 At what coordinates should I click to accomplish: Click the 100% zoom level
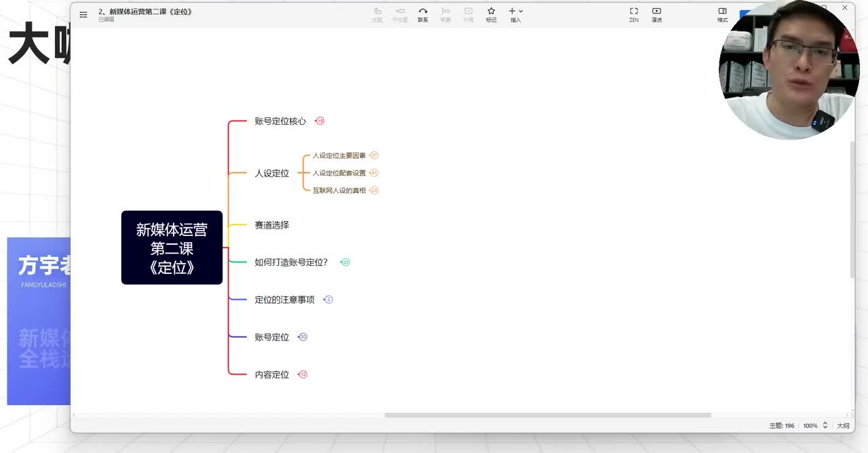click(810, 426)
